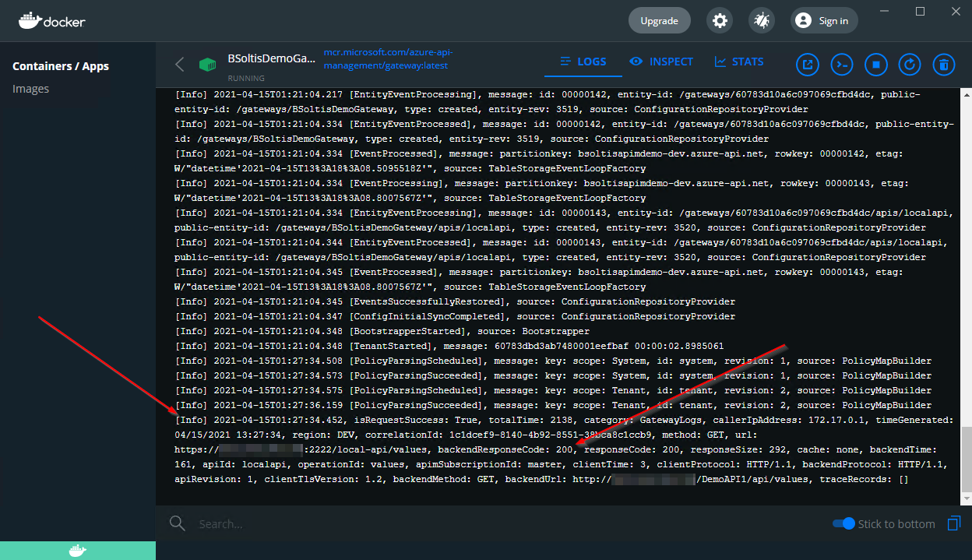Image resolution: width=972 pixels, height=560 pixels.
Task: Click the search magnifier icon
Action: tap(178, 523)
